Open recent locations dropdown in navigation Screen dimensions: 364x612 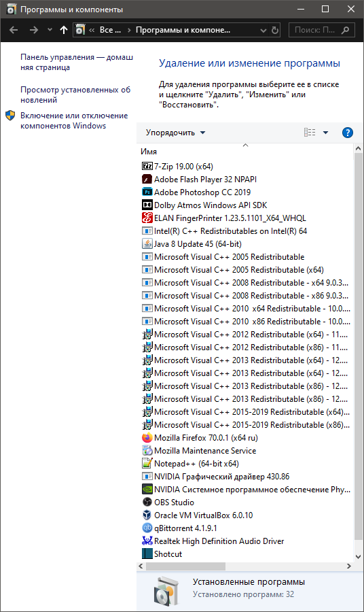tap(50, 30)
